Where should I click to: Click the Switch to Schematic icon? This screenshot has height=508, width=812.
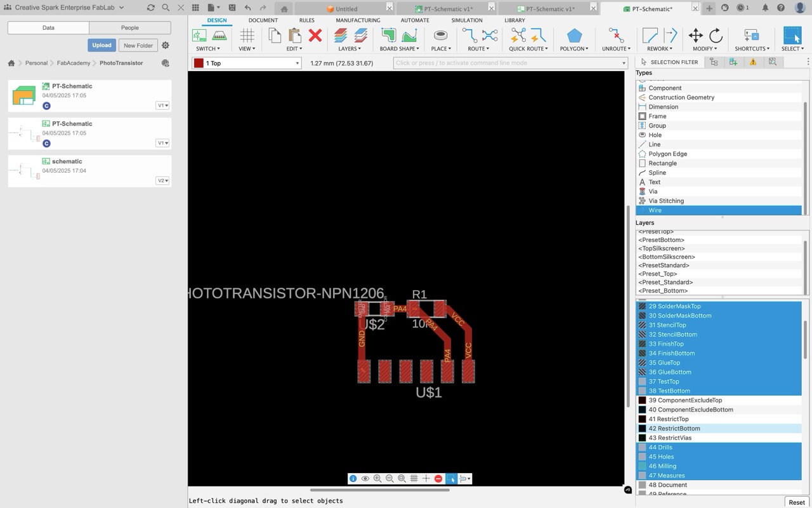(x=199, y=36)
